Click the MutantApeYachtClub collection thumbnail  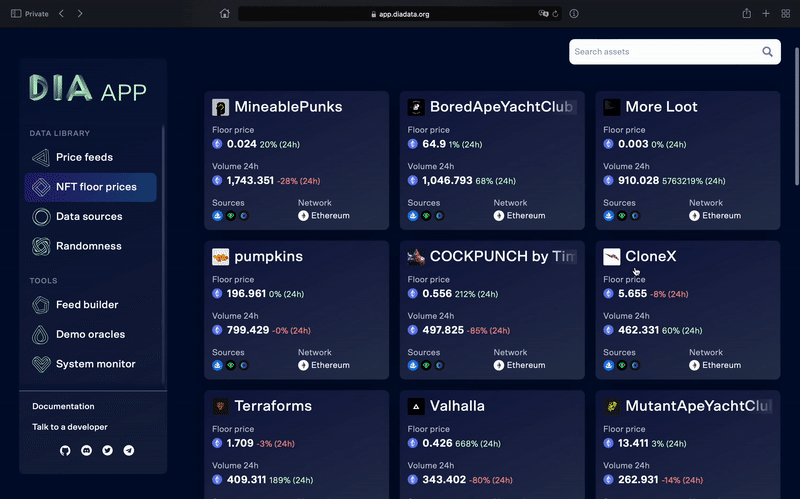point(612,406)
